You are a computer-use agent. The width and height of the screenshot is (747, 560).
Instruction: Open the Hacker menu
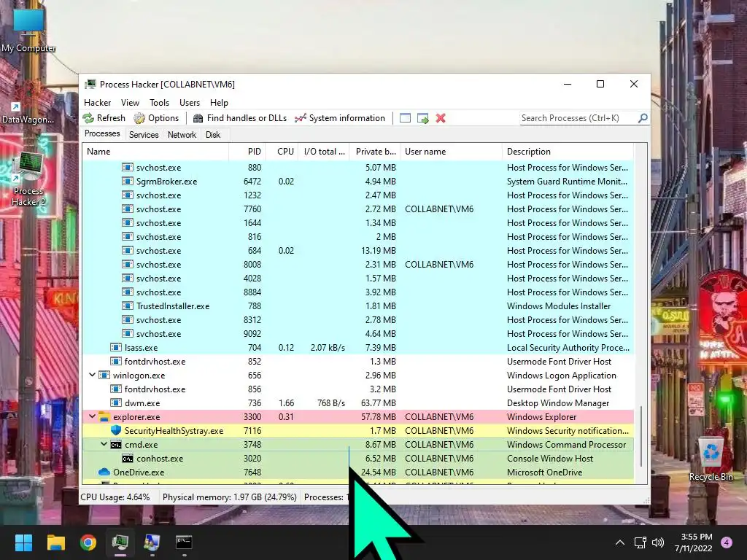97,103
